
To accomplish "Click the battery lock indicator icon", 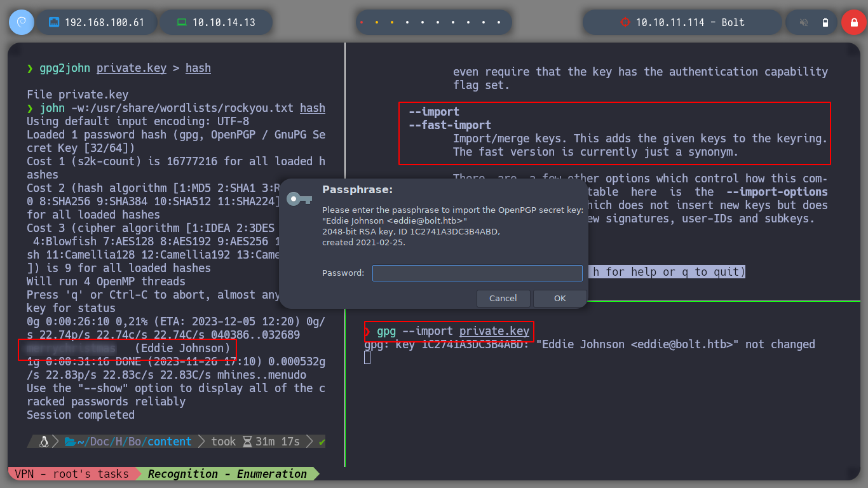I will pyautogui.click(x=825, y=22).
